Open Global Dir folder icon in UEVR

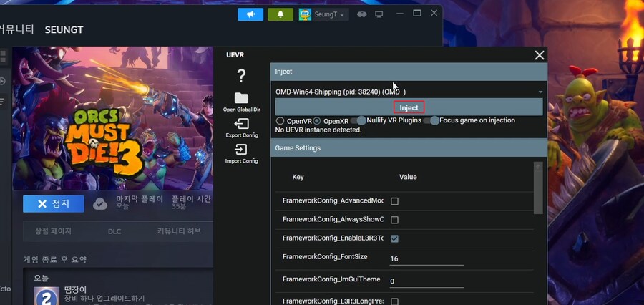point(242,98)
